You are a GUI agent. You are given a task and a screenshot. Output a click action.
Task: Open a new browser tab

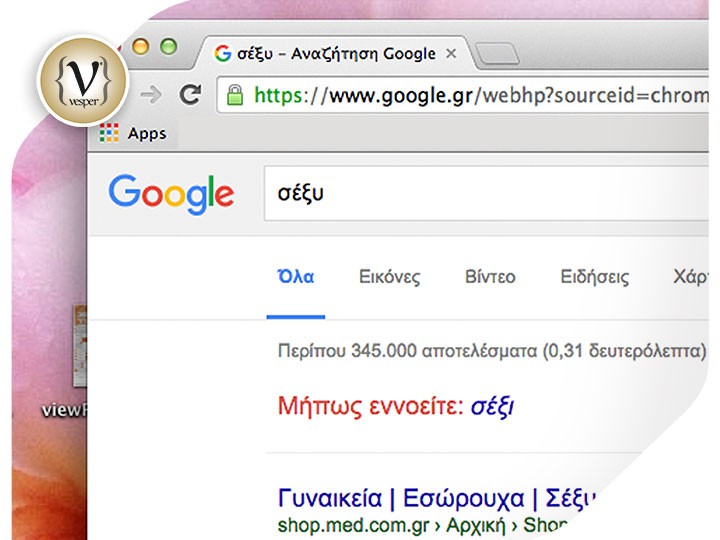(496, 54)
